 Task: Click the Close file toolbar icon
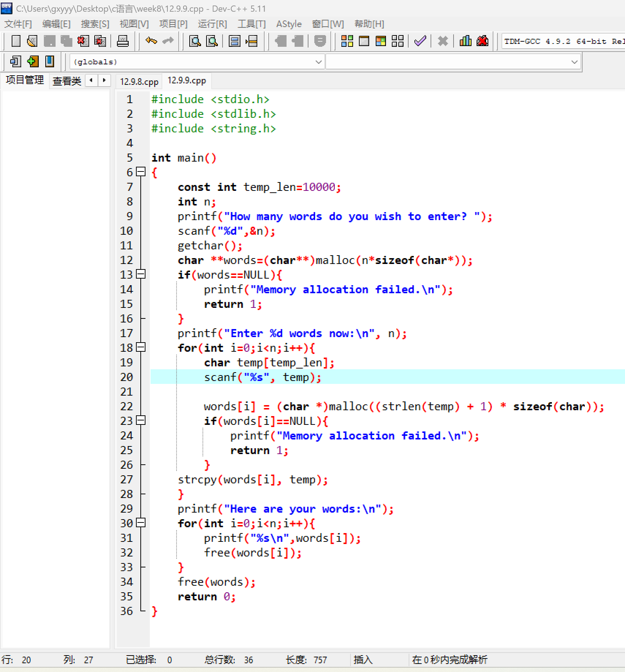[83, 41]
